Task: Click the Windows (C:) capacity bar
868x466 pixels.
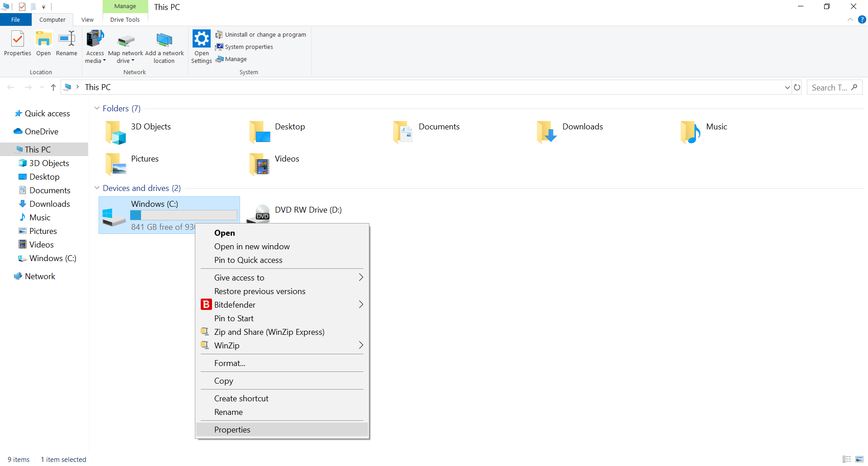Action: click(183, 215)
